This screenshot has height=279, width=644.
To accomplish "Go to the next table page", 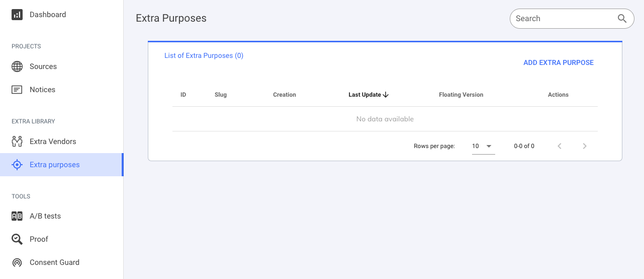I will tap(584, 146).
